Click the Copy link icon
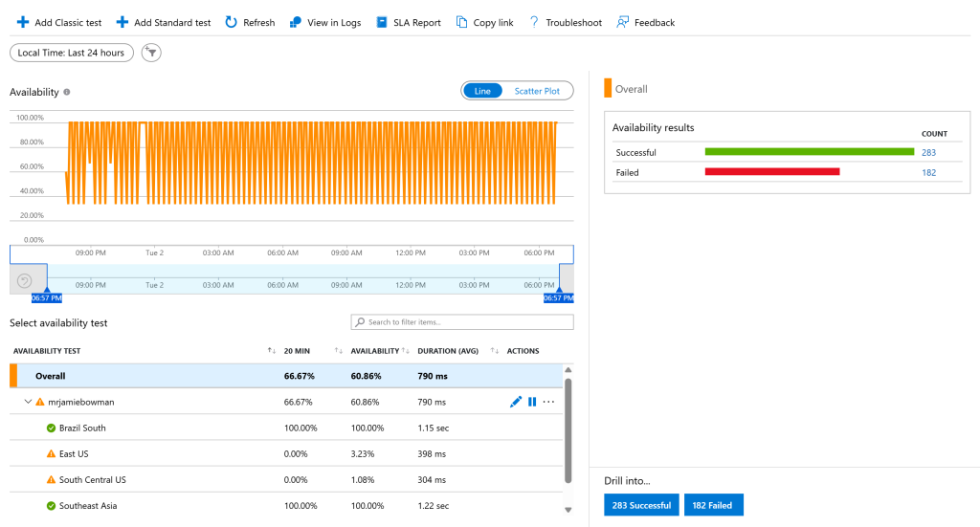Screen dimensions: 980x527 (462, 23)
